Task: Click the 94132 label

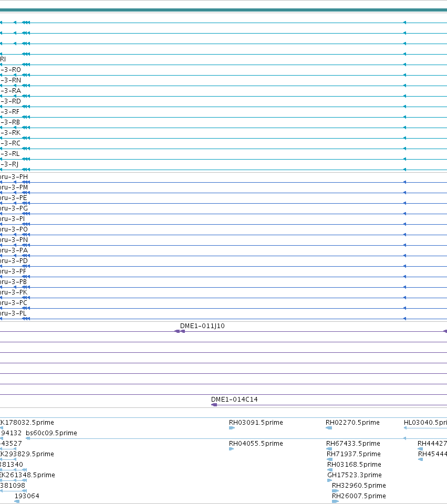Action: click(x=11, y=433)
